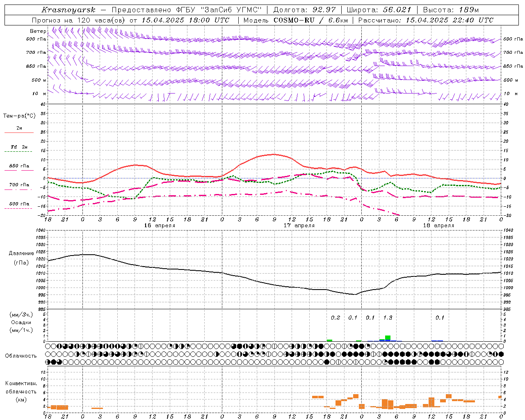Select the forecast start time 15.04.2025 18:00 UTC
The width and height of the screenshot is (525, 420).
click(185, 20)
